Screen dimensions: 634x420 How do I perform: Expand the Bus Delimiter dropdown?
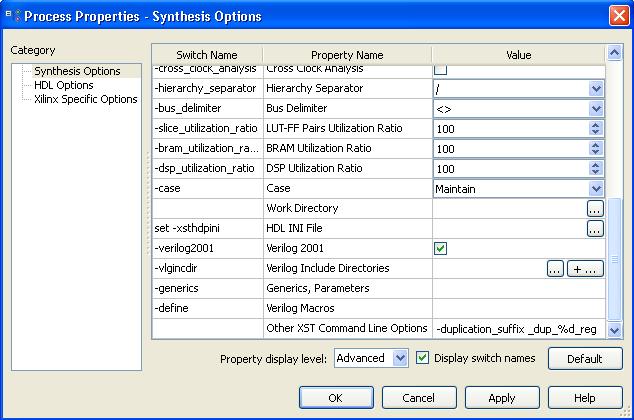tap(596, 109)
